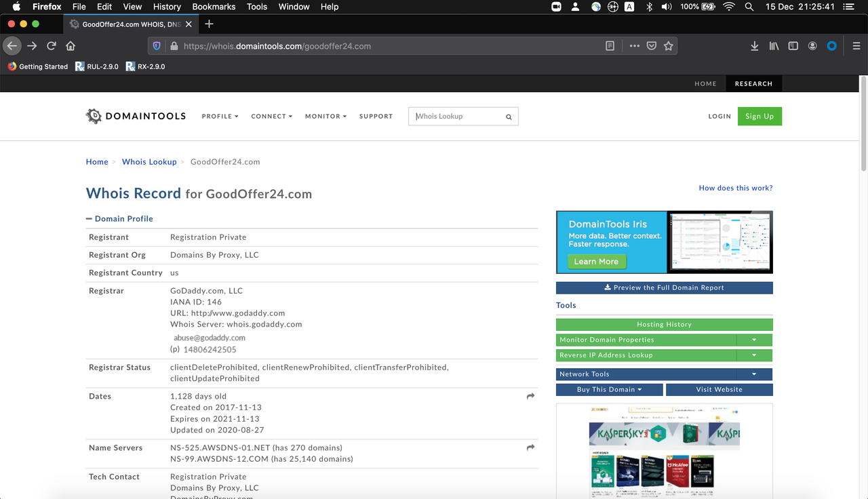The height and width of the screenshot is (499, 868).
Task: Click the LOGIN link
Action: (719, 117)
